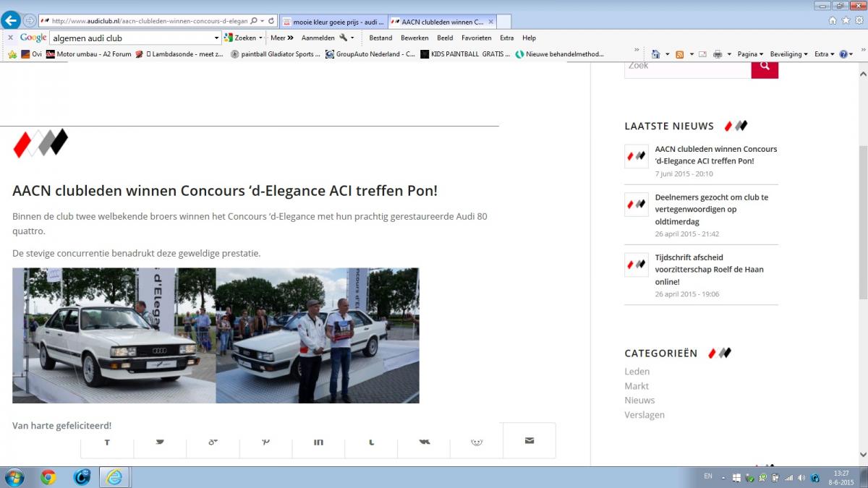The height and width of the screenshot is (488, 868).
Task: Share the article on Google Plus icon
Action: [213, 441]
